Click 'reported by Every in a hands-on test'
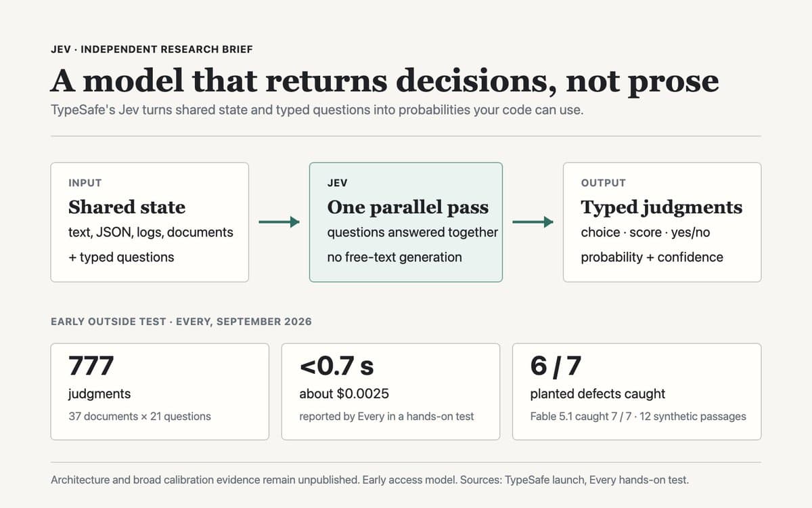The height and width of the screenshot is (508, 812). point(386,416)
